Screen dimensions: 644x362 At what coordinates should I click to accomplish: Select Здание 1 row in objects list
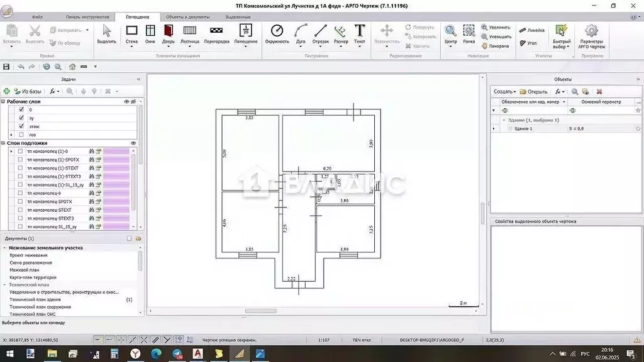tap(567, 128)
